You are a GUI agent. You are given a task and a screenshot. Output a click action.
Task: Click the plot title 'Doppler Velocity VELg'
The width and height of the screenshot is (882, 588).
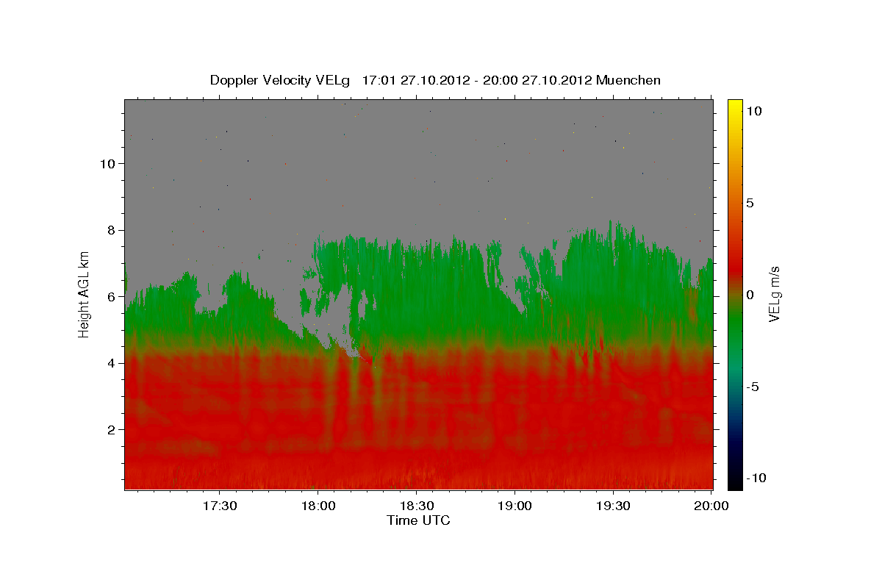[x=281, y=80]
